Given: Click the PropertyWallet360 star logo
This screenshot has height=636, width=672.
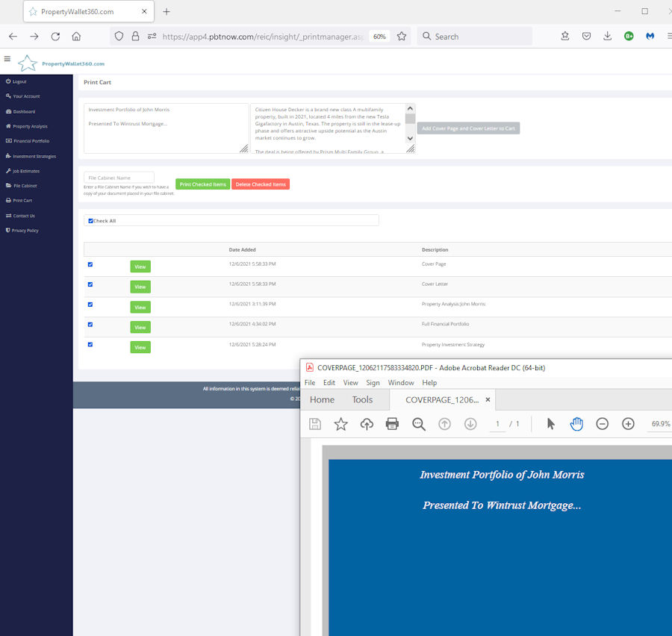Looking at the screenshot, I should tap(28, 63).
